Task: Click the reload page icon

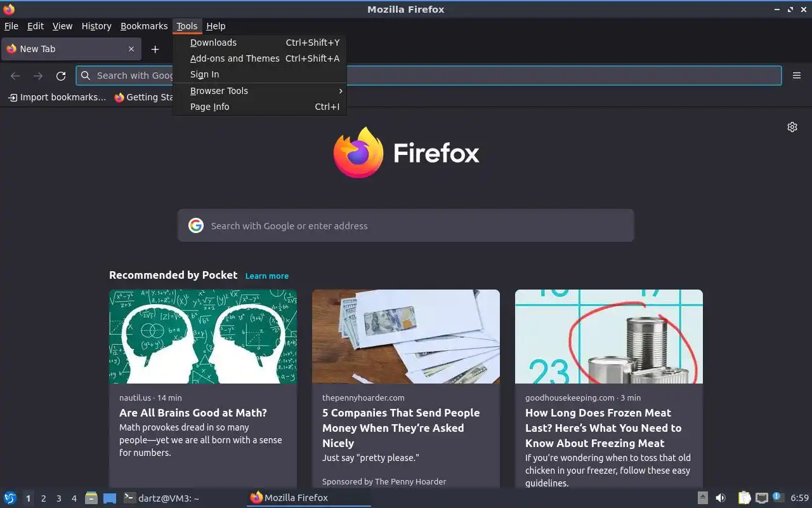Action: [x=61, y=76]
